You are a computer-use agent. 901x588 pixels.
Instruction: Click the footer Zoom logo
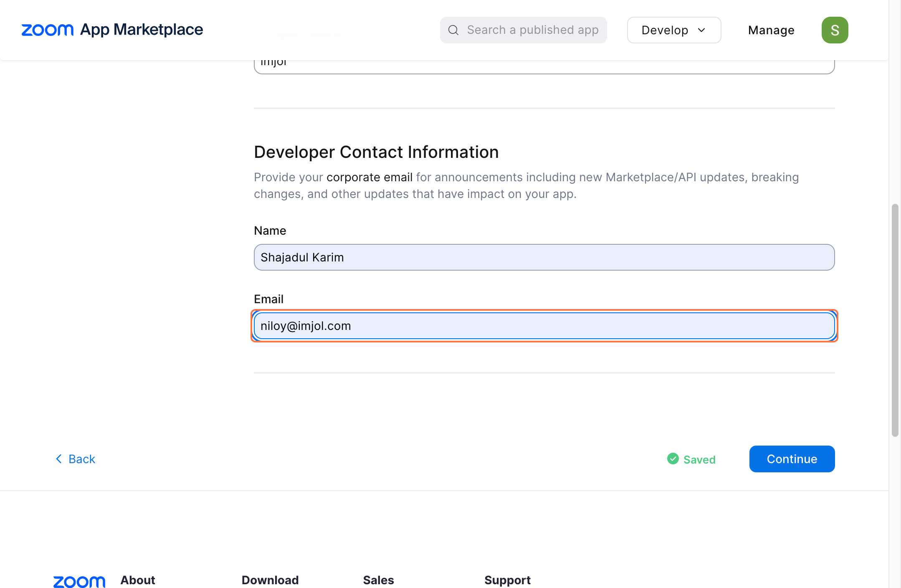coord(79,581)
